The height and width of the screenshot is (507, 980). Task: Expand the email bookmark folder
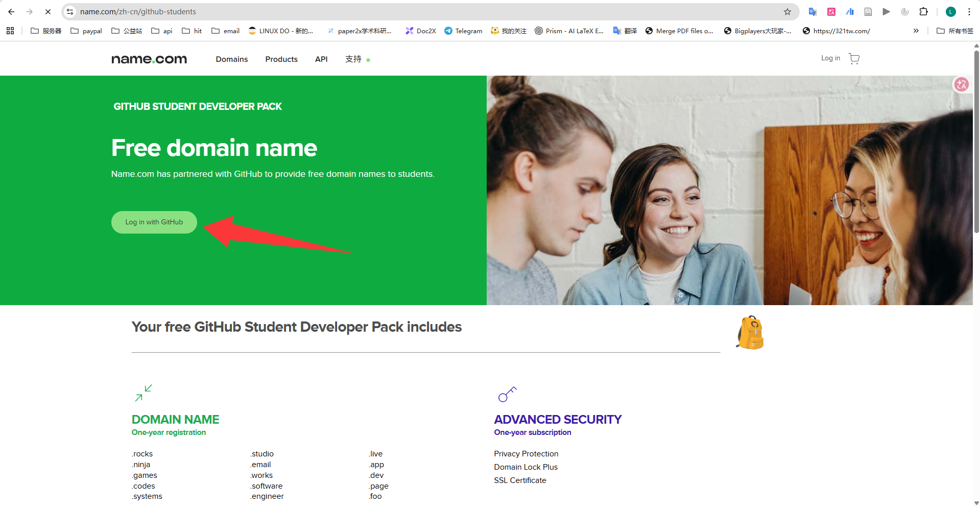click(226, 31)
